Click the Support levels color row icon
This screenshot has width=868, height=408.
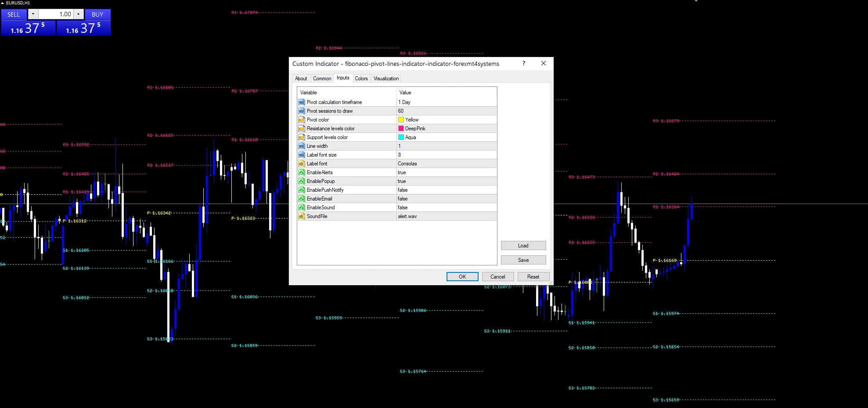[301, 137]
